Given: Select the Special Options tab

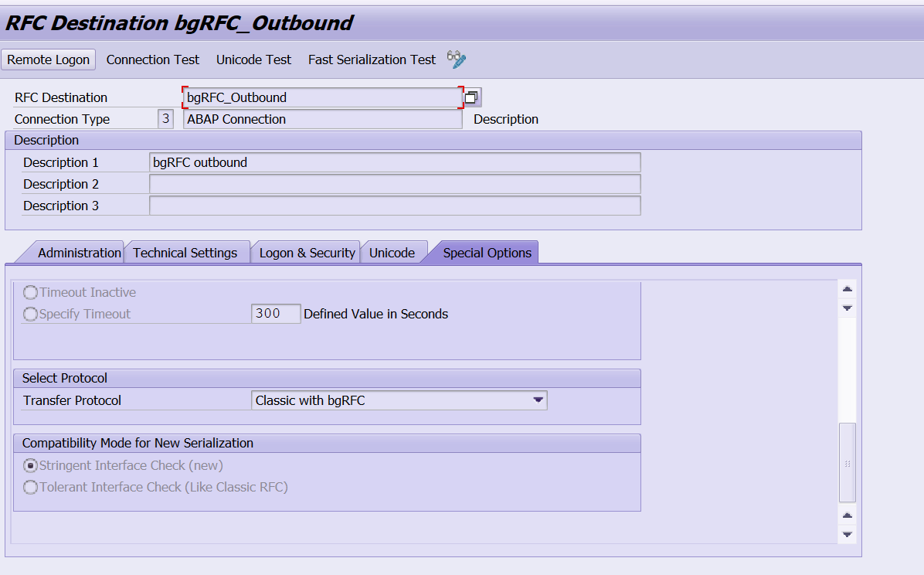Looking at the screenshot, I should [486, 252].
